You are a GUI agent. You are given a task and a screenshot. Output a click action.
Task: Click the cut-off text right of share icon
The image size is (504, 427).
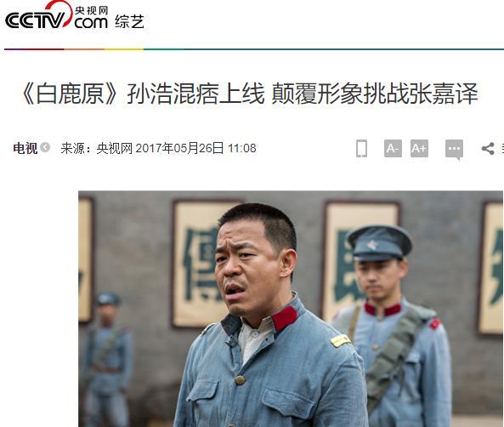pyautogui.click(x=501, y=148)
